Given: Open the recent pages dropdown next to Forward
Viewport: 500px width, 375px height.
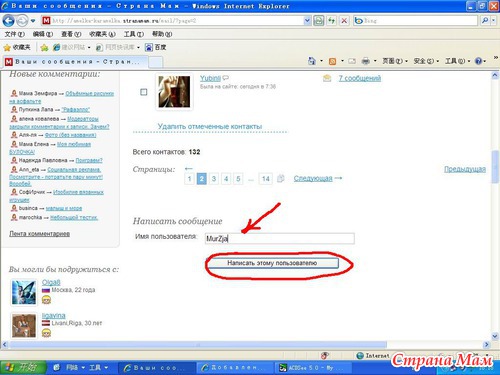Looking at the screenshot, I should [x=33, y=21].
